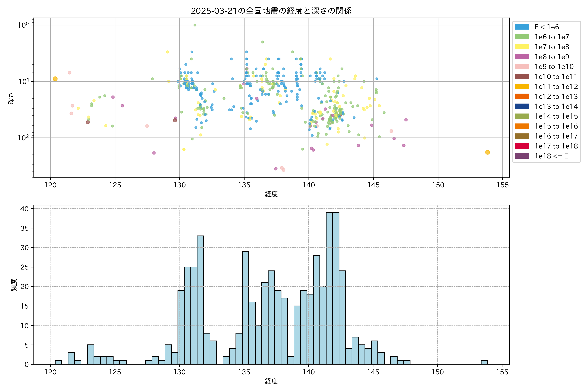
Task: Click the purple '1e8 to 1e9' legend swatch
Action: 522,57
